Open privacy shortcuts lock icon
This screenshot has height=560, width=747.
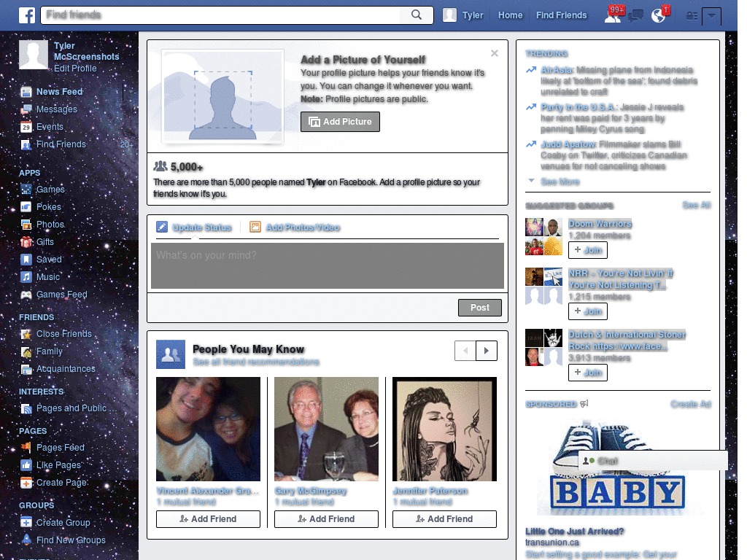point(692,16)
